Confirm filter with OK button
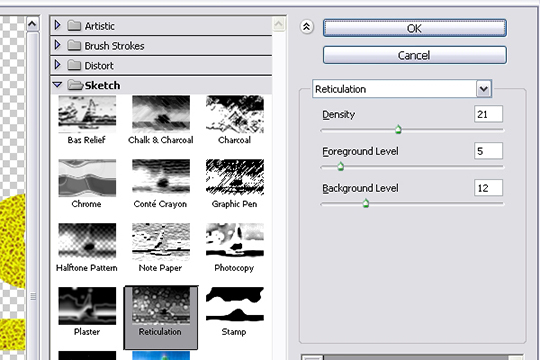This screenshot has width=540, height=360. pos(415,28)
